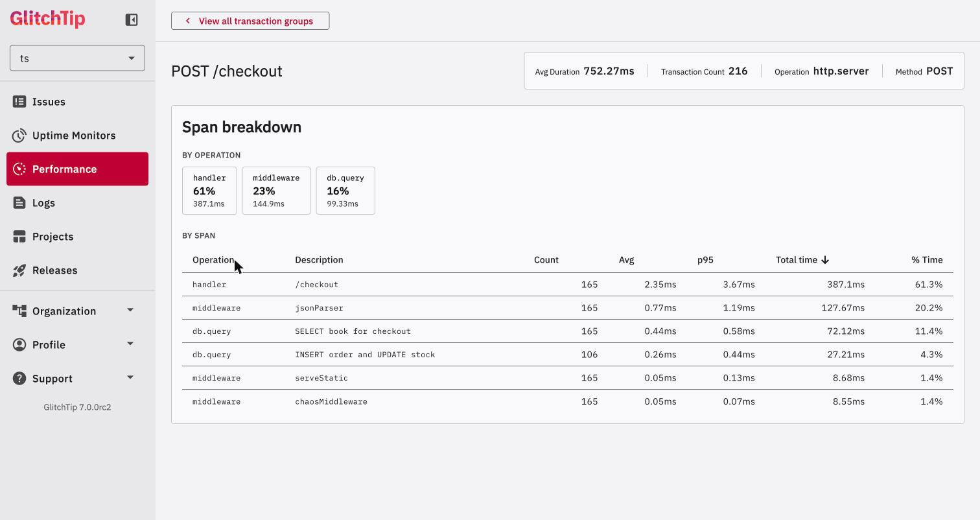The height and width of the screenshot is (520, 980).
Task: Click 'SELECT book for checkout' row
Action: (568, 331)
